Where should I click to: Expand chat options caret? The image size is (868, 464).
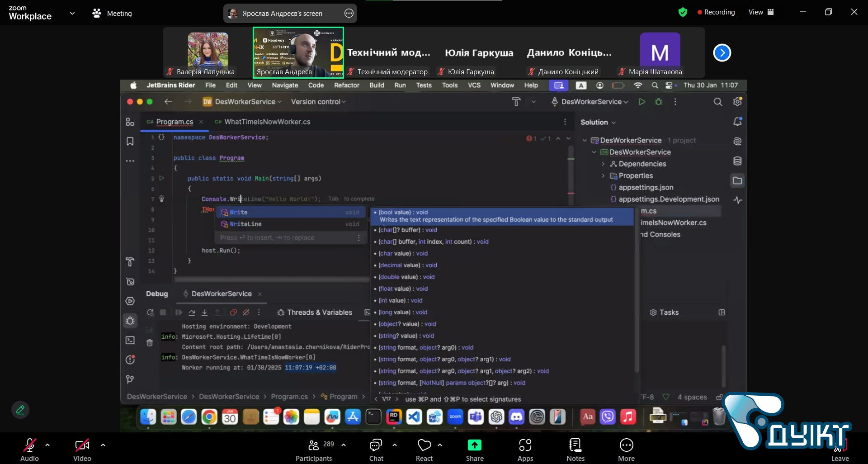395,445
